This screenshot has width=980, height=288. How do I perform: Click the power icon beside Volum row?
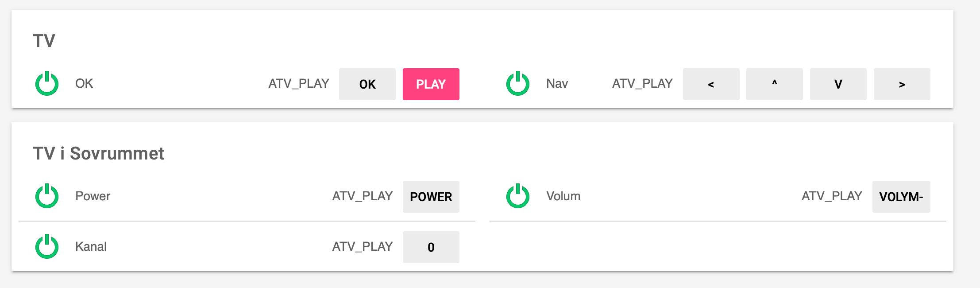pos(518,196)
